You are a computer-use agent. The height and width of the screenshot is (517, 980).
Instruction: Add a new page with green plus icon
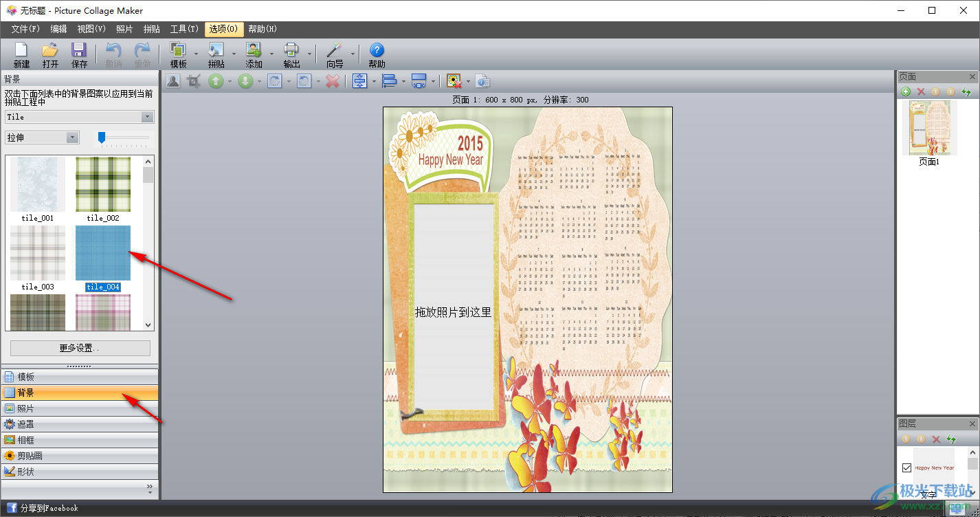906,91
